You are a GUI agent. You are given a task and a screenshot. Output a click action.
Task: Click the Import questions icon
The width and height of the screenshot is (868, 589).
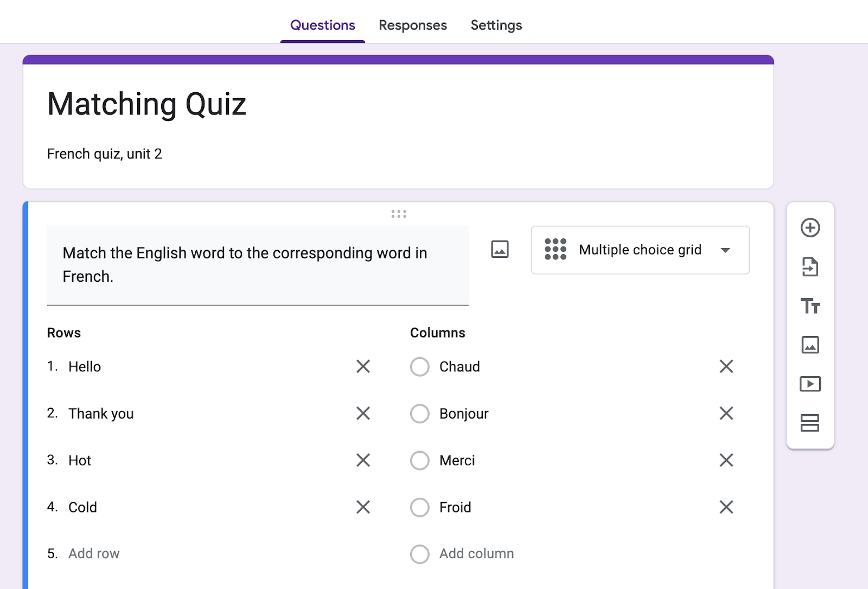pyautogui.click(x=810, y=267)
